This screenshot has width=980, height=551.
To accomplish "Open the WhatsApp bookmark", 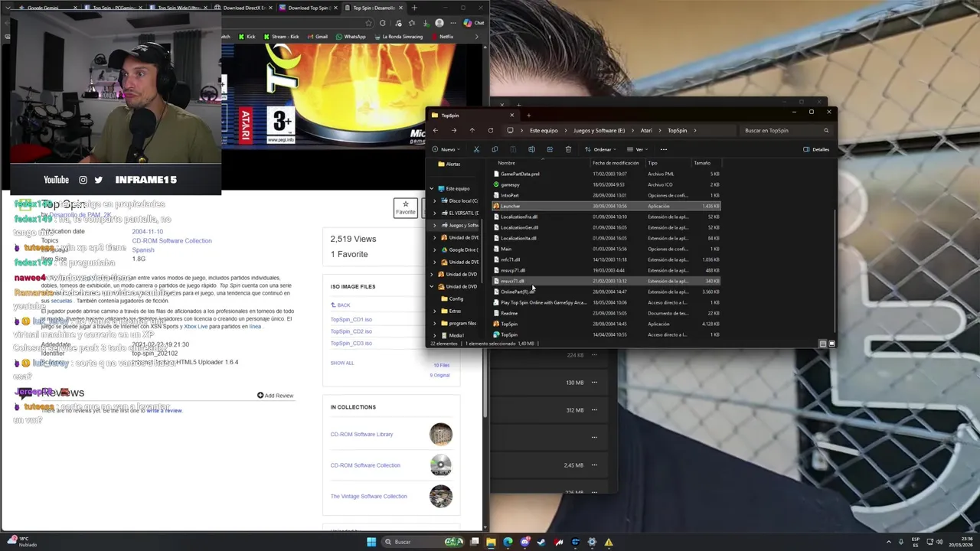I will pos(351,37).
